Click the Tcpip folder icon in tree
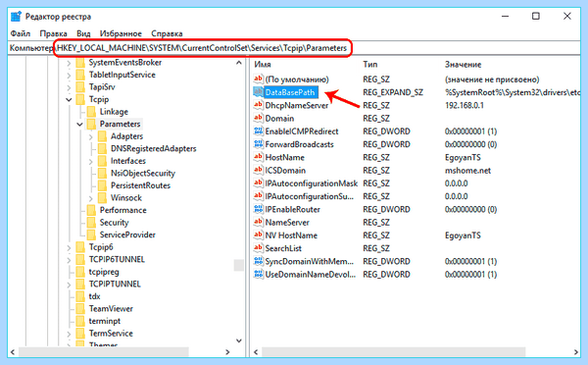 tap(80, 99)
